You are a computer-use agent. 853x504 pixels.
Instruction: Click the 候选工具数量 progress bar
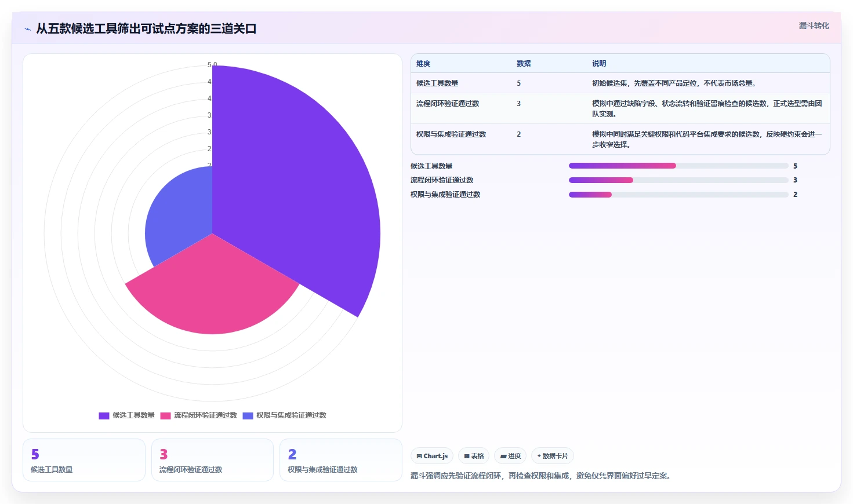678,166
